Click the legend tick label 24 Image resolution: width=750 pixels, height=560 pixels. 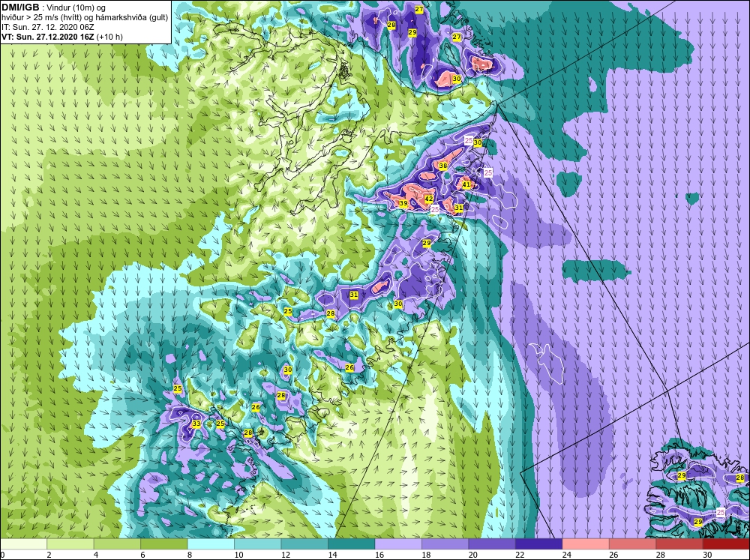567,555
